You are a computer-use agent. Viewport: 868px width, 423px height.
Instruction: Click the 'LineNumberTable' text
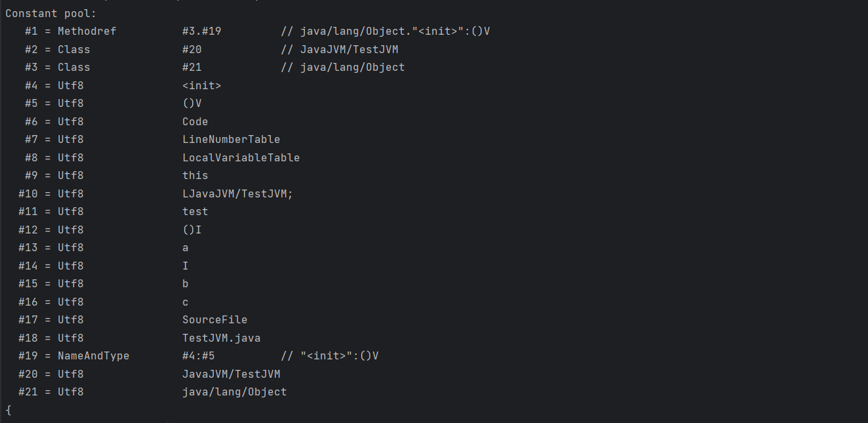[231, 139]
